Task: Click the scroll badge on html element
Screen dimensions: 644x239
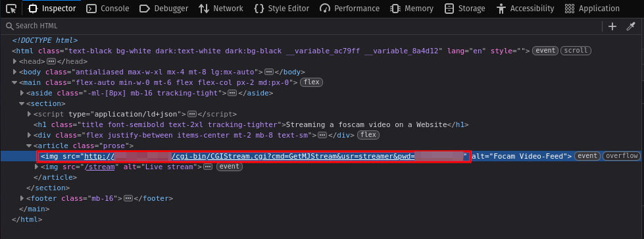Action: (576, 51)
